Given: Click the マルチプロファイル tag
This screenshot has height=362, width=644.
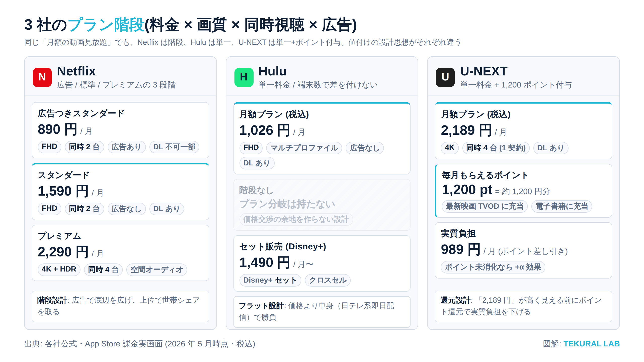Looking at the screenshot, I should pos(304,148).
